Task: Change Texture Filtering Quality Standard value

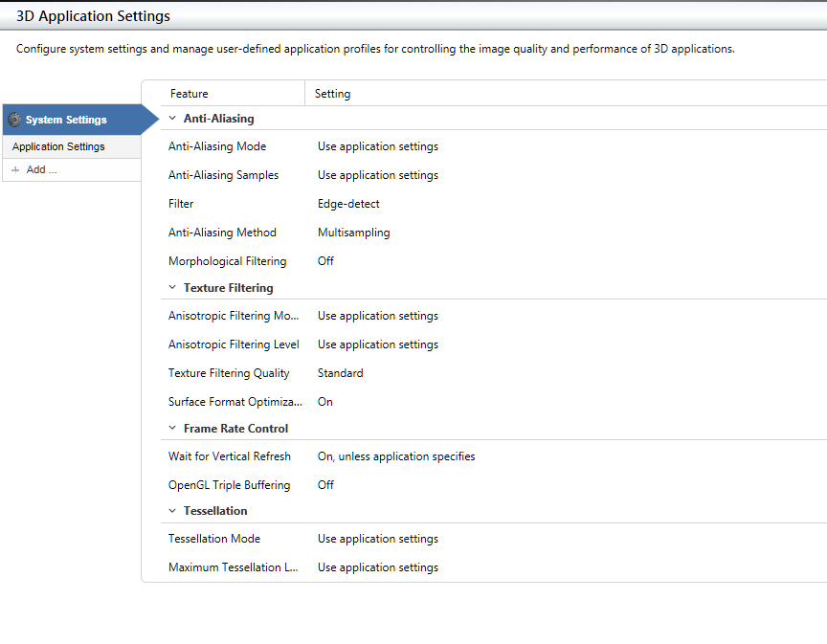Action: tap(341, 373)
